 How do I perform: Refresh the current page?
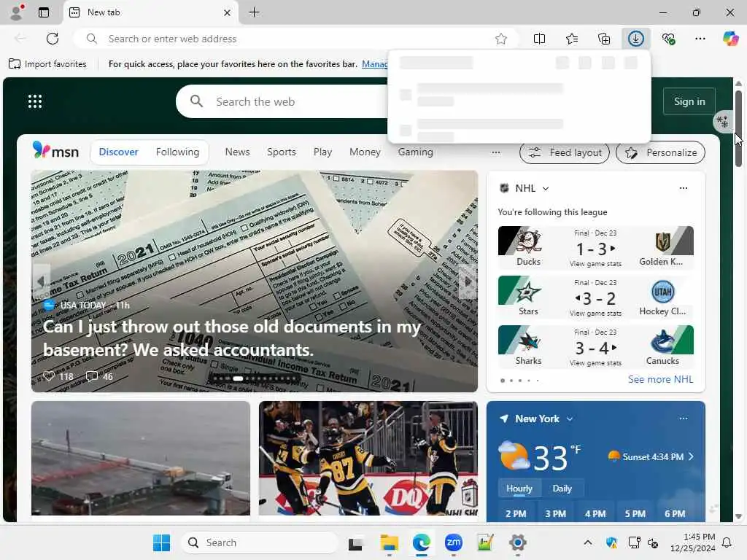click(x=53, y=39)
